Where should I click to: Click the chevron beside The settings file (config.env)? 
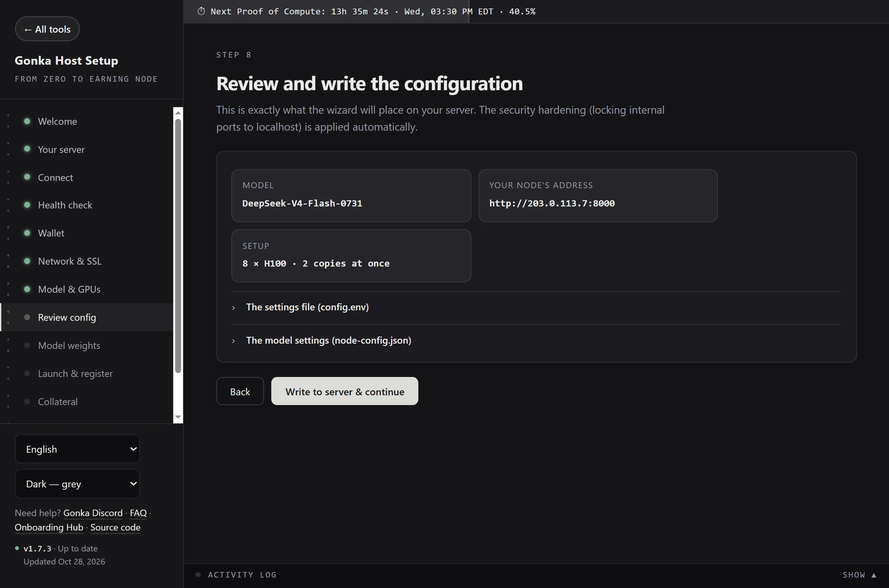click(x=233, y=307)
